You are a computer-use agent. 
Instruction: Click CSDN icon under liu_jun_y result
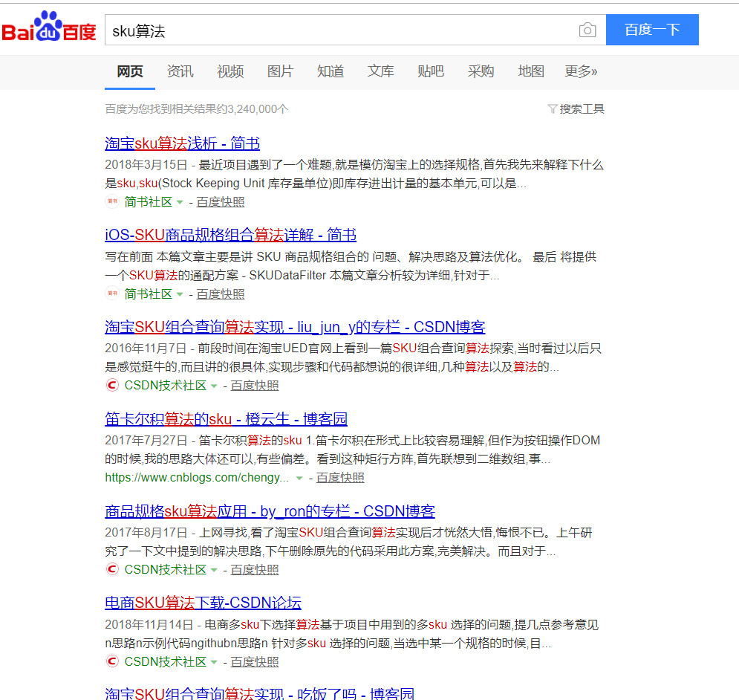tap(111, 386)
